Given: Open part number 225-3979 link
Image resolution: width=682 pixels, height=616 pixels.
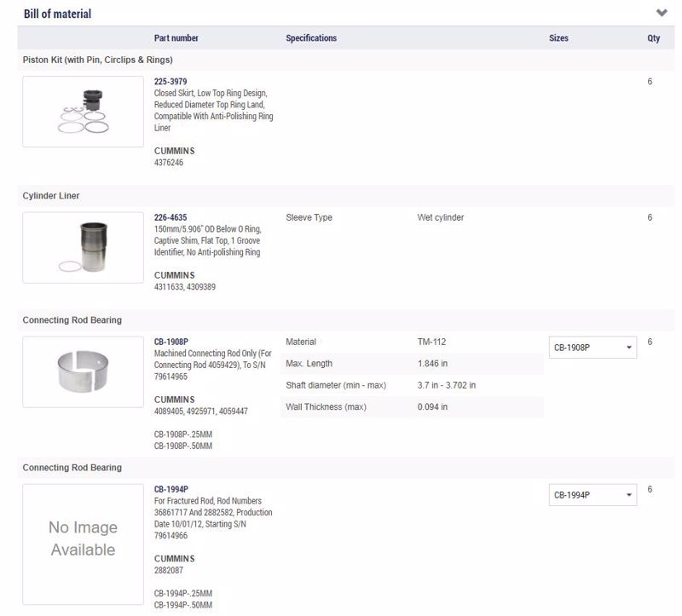Looking at the screenshot, I should (x=170, y=81).
